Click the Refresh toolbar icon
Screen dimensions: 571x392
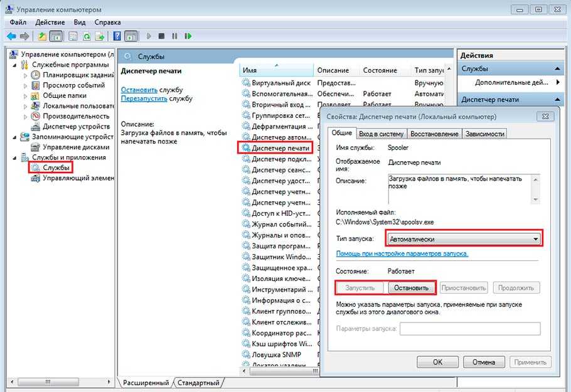click(86, 36)
